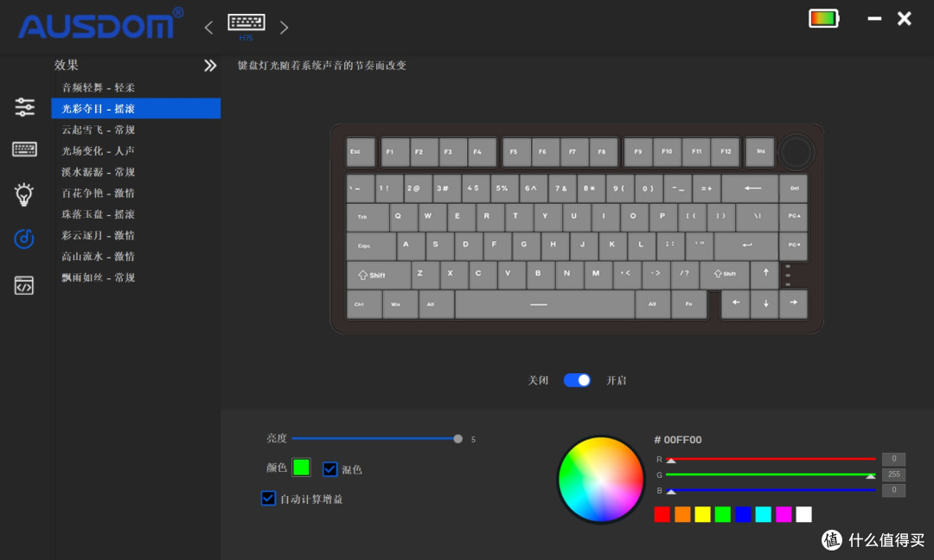Image resolution: width=934 pixels, height=560 pixels.
Task: Click the green G channel slider
Action: pyautogui.click(x=771, y=474)
